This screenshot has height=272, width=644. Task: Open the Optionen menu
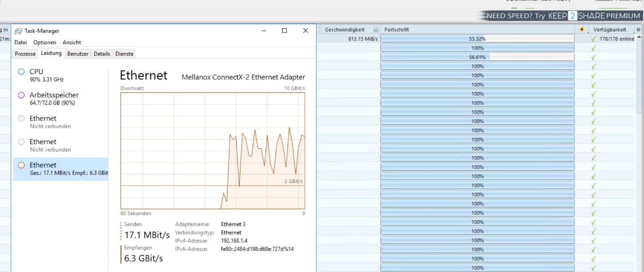pos(45,42)
